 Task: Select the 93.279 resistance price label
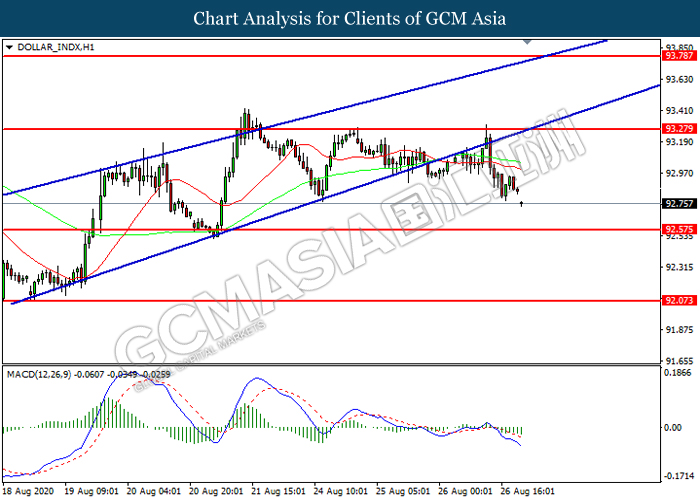679,129
